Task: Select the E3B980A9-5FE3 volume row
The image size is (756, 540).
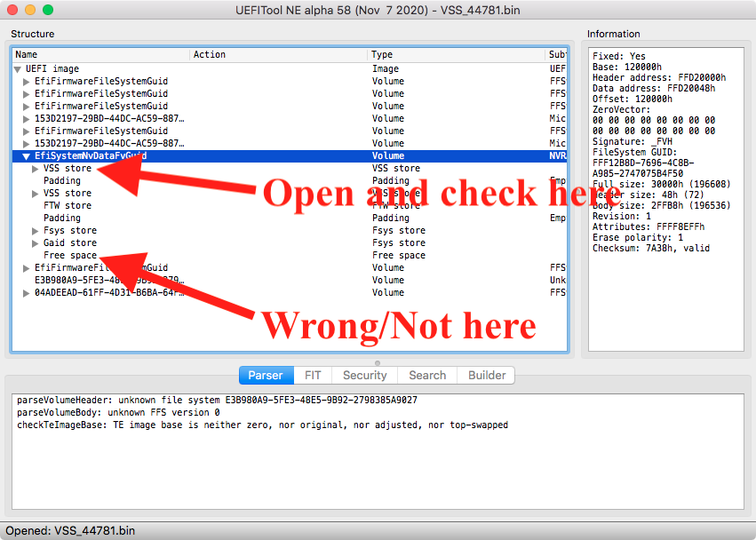Action: pyautogui.click(x=290, y=280)
